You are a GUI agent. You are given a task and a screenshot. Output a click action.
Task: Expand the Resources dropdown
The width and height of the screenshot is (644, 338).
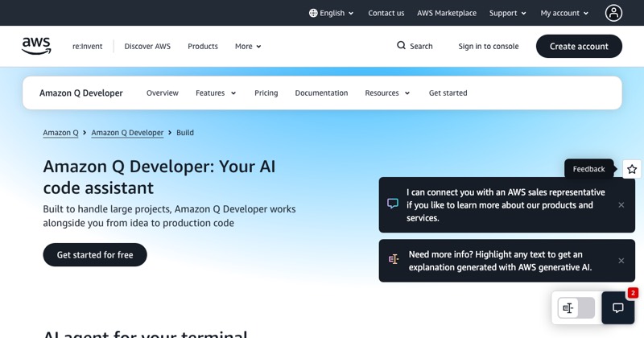point(388,93)
